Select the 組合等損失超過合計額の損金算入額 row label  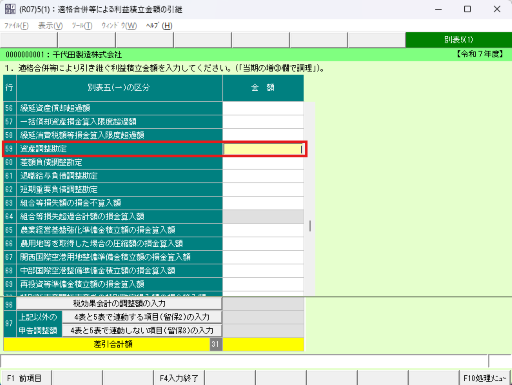click(x=119, y=217)
